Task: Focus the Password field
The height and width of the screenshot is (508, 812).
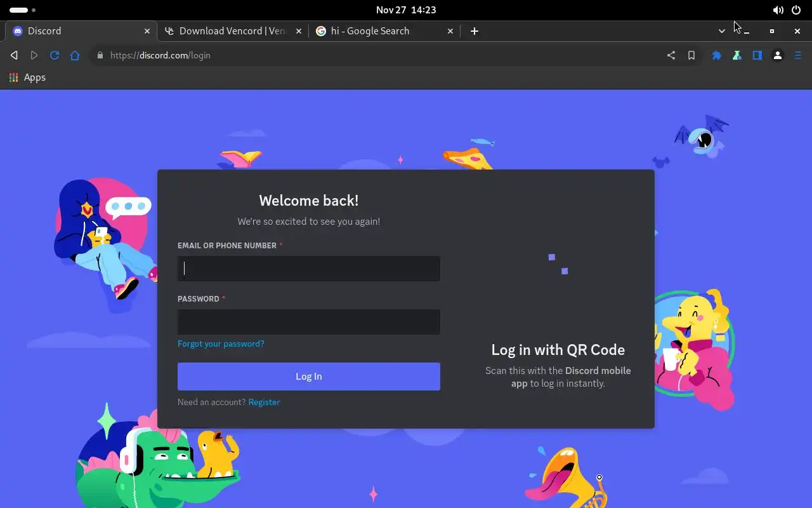Action: click(309, 322)
